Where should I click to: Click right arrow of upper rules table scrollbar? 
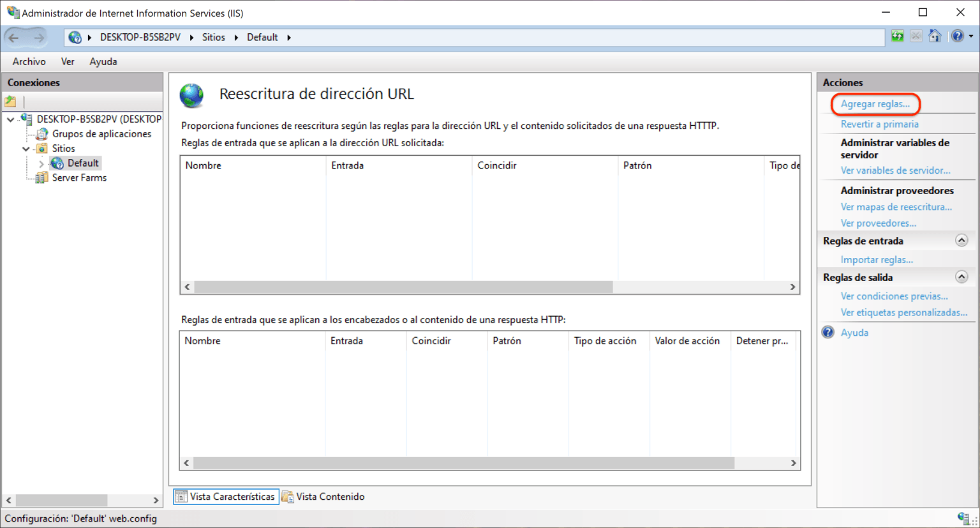point(793,287)
